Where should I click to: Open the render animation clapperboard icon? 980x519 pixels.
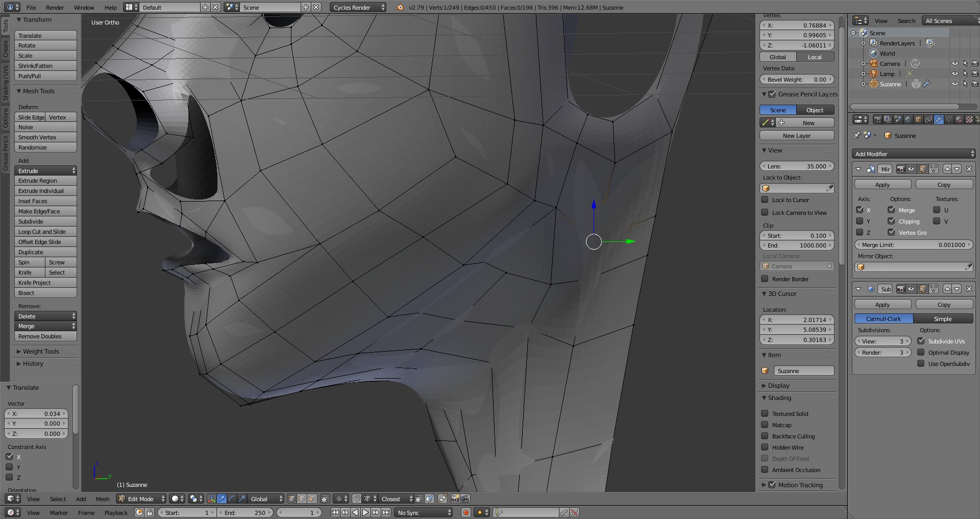[464, 499]
